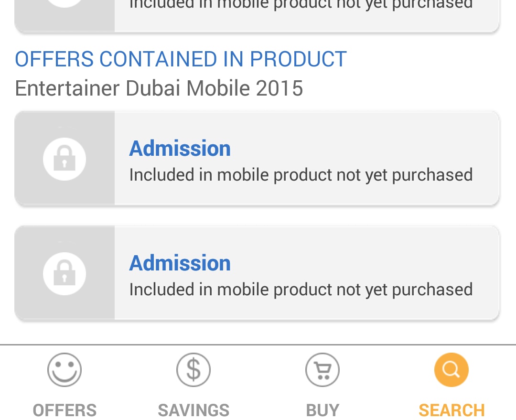Image resolution: width=516 pixels, height=420 pixels.
Task: Open the Buy shopping cart icon
Action: pyautogui.click(x=322, y=370)
